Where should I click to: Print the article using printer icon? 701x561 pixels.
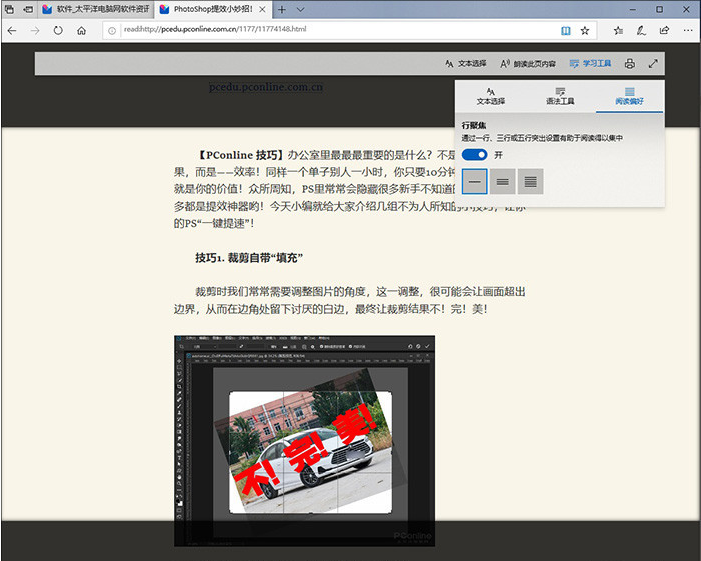(x=629, y=63)
